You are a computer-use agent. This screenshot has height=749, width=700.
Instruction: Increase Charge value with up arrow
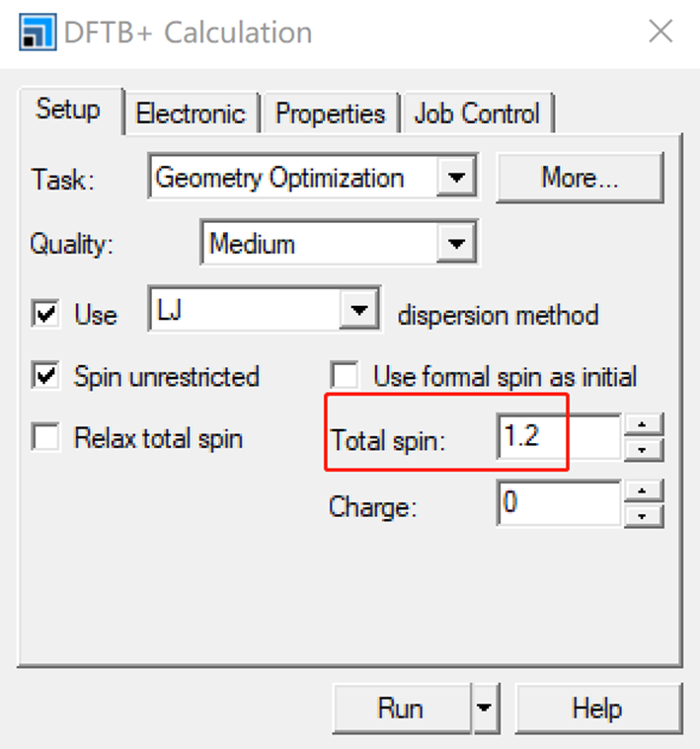pos(643,494)
